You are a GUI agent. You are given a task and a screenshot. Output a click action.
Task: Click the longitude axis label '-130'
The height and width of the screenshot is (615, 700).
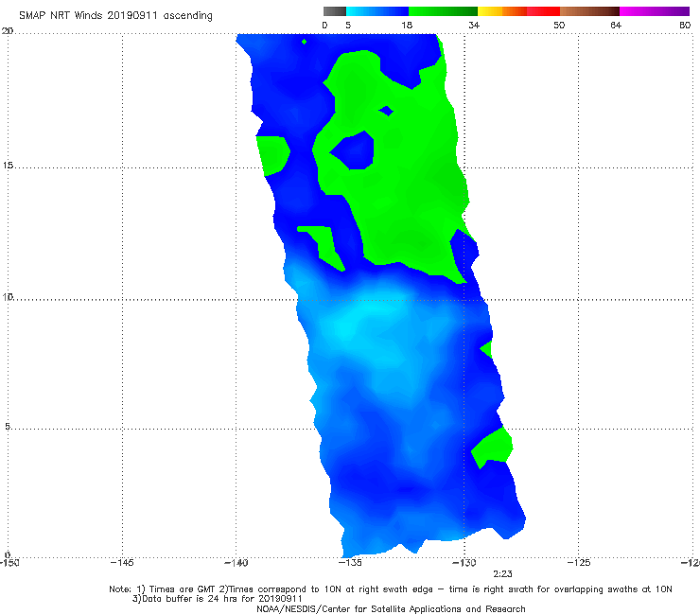tap(464, 562)
